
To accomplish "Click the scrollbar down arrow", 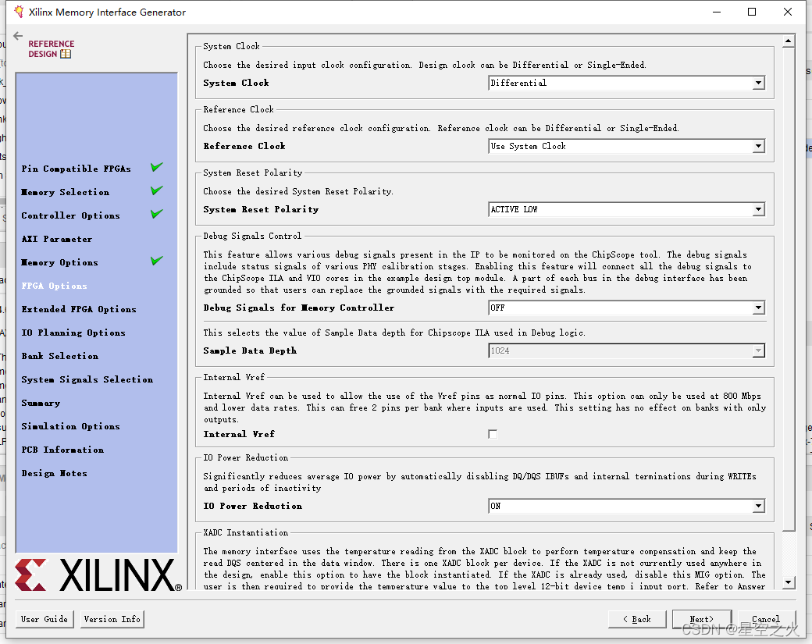I will pos(788,582).
